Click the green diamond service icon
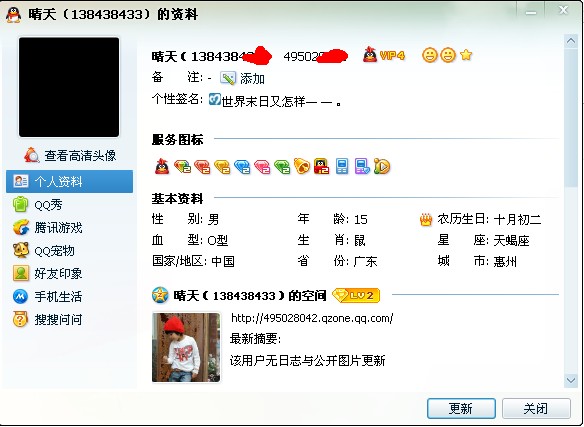The width and height of the screenshot is (584, 427). (x=282, y=167)
